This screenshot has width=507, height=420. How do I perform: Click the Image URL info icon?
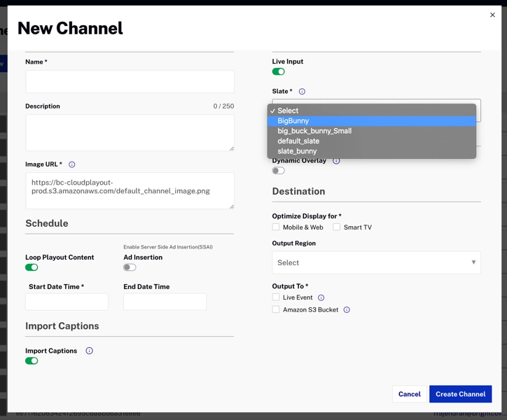pos(72,164)
